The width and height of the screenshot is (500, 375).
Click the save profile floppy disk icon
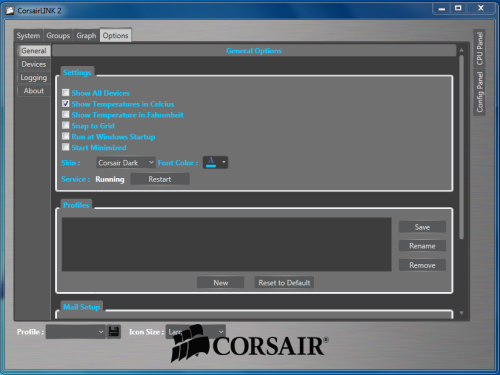pyautogui.click(x=114, y=332)
